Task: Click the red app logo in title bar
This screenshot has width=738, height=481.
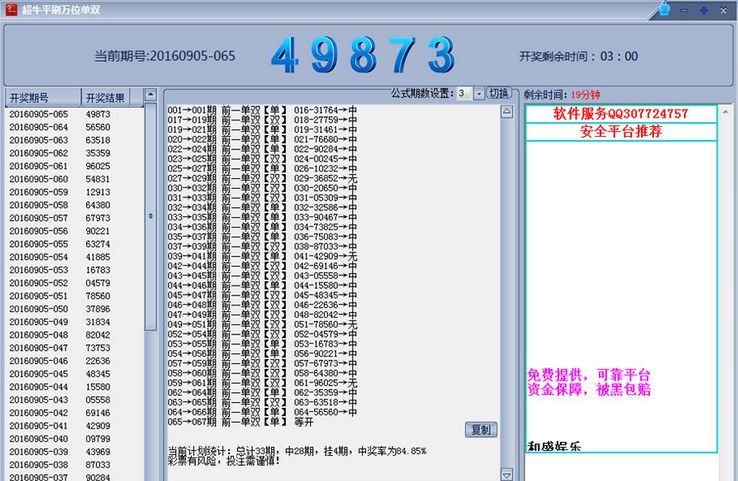Action: [x=11, y=9]
